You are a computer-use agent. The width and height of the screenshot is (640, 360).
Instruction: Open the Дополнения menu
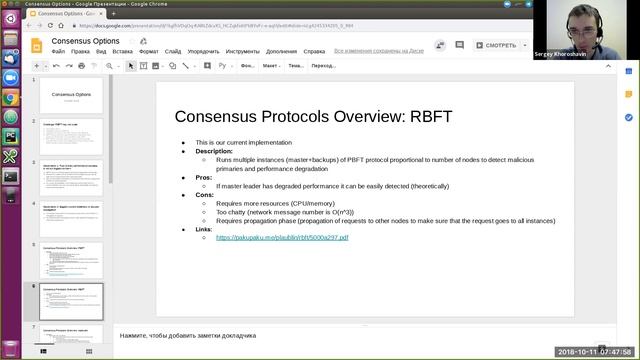[282, 51]
